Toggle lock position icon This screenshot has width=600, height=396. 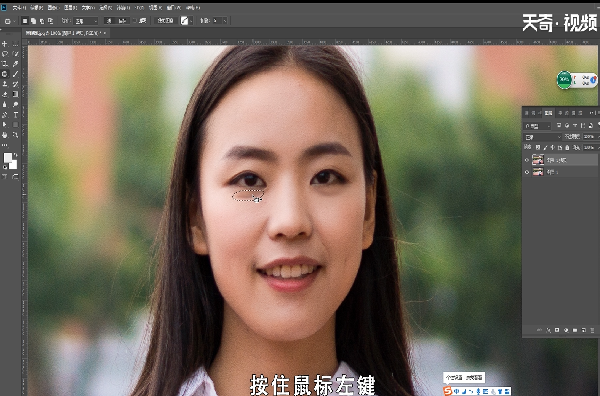[553, 147]
